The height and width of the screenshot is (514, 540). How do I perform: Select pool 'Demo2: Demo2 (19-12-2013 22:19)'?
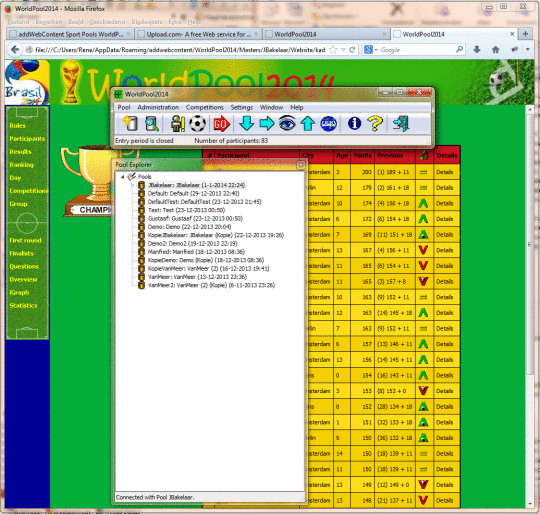(x=193, y=243)
